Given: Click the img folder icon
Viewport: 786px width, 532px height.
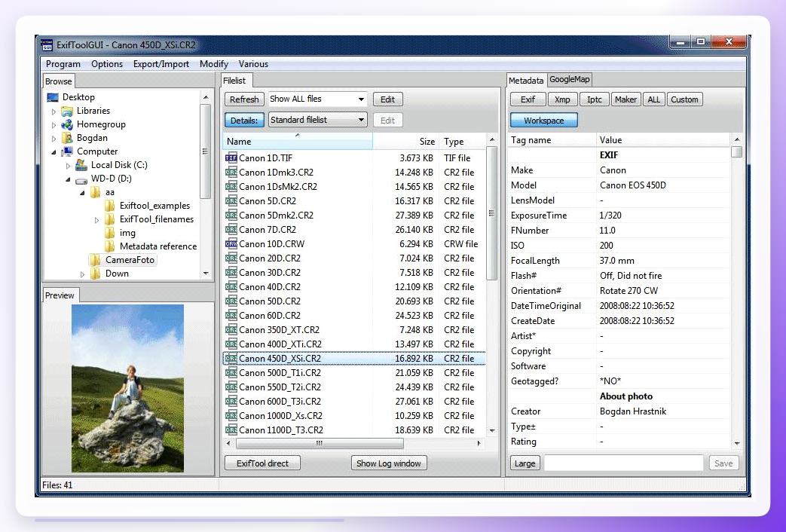Looking at the screenshot, I should click(x=110, y=233).
